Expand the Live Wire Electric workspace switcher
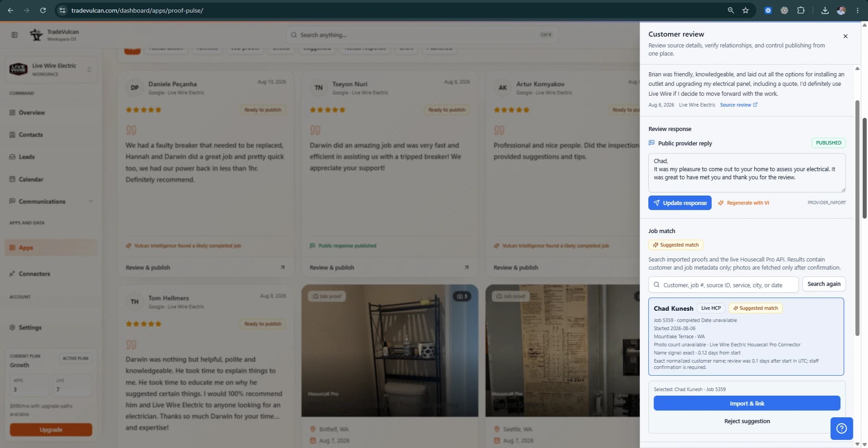The height and width of the screenshot is (448, 868). [51, 70]
